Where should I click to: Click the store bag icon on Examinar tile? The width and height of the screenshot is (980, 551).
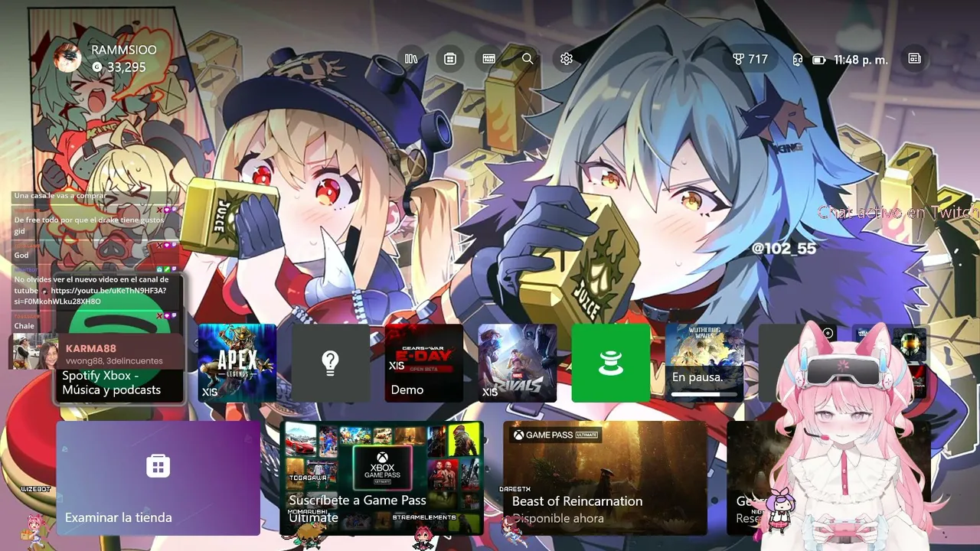[x=158, y=465]
